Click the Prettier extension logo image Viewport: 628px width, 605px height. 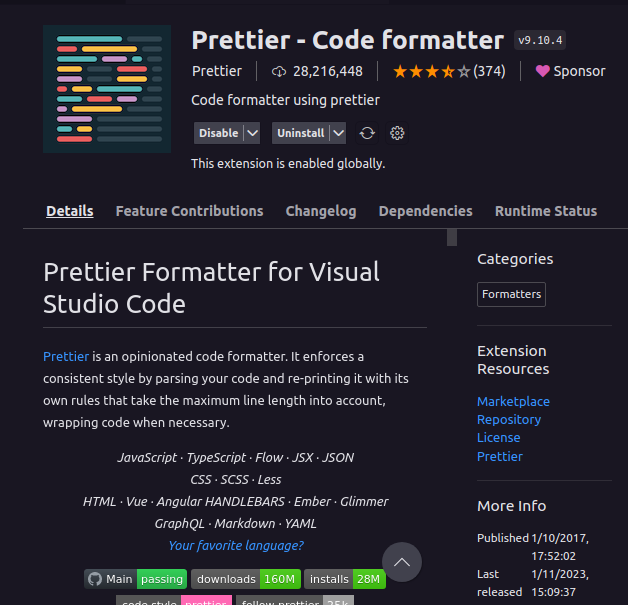(x=108, y=89)
